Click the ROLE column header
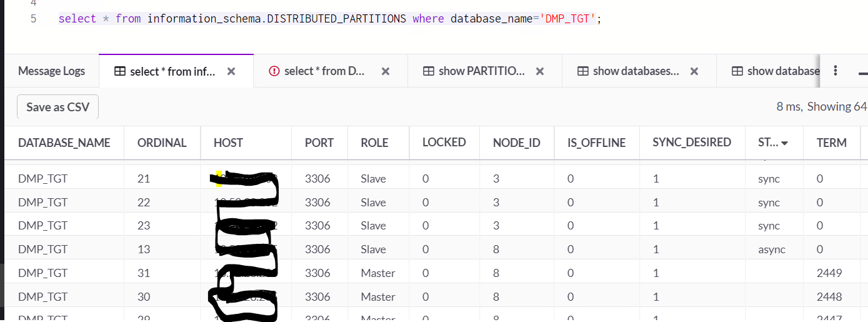Screen dimensions: 868x322 [x=374, y=143]
